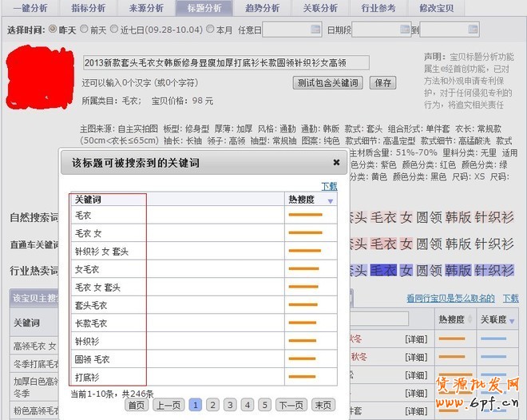Select the 昨天 time radio button

tap(53, 30)
